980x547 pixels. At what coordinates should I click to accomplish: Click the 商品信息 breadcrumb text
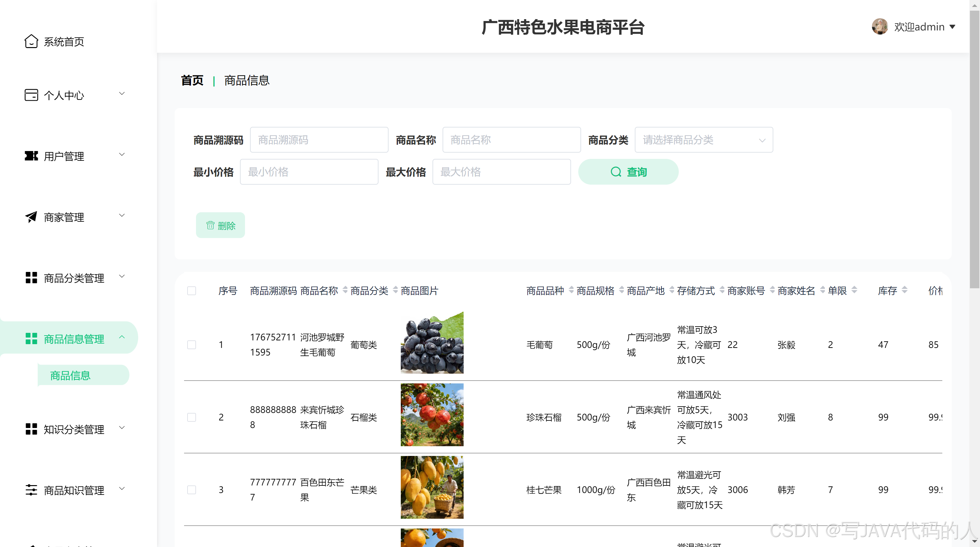point(247,80)
